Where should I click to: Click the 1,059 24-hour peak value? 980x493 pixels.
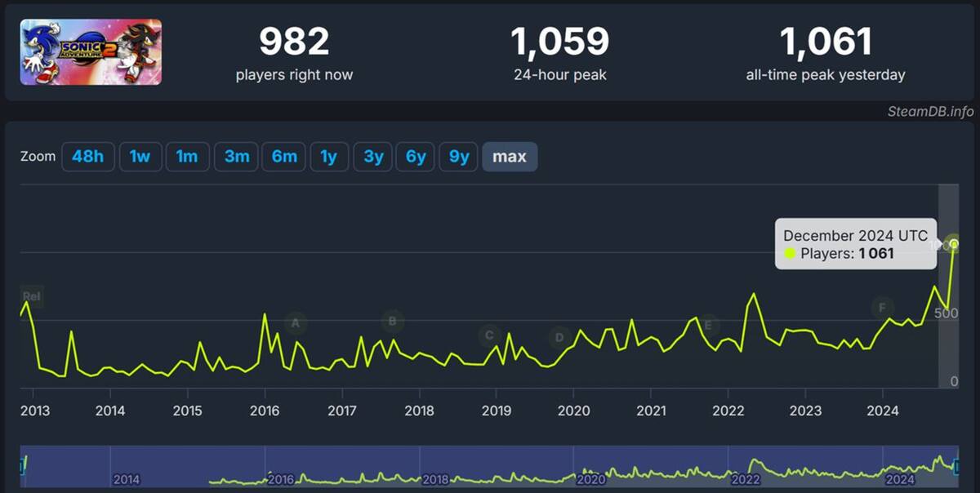[559, 42]
